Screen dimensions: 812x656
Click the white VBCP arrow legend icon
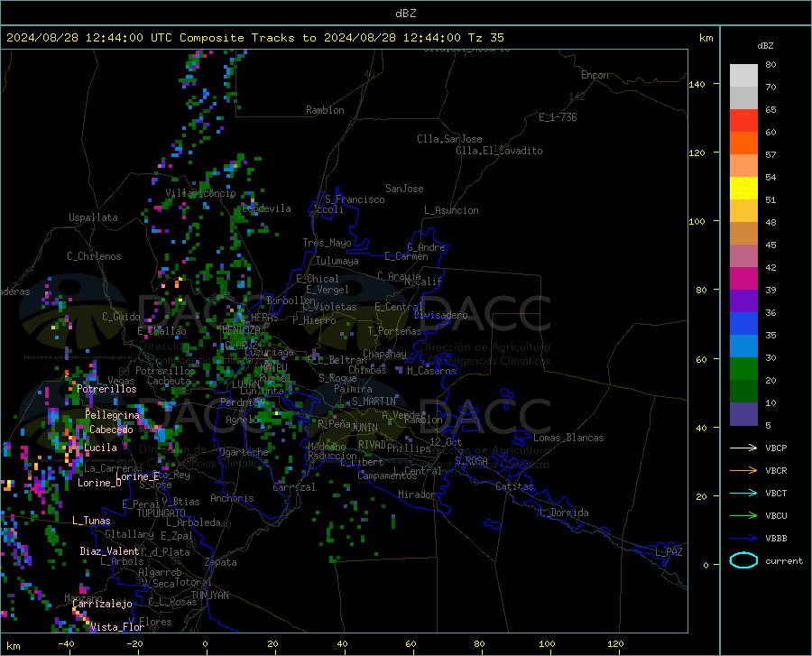743,448
